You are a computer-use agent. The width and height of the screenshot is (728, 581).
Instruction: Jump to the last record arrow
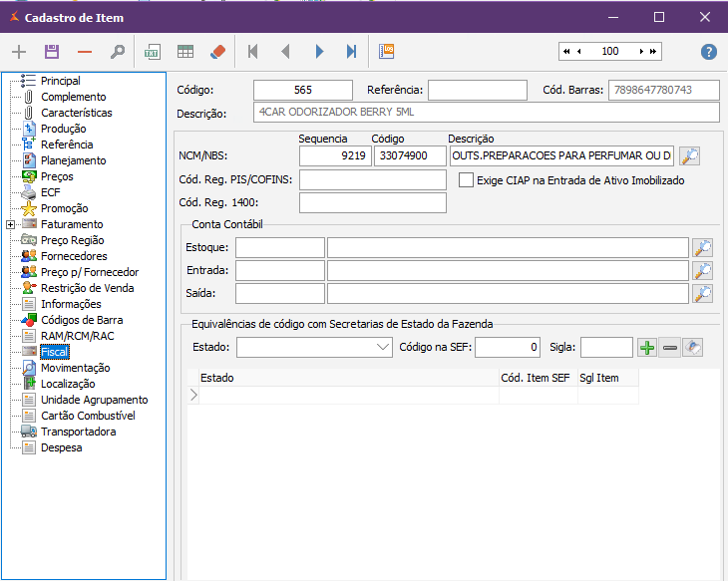pyautogui.click(x=351, y=52)
